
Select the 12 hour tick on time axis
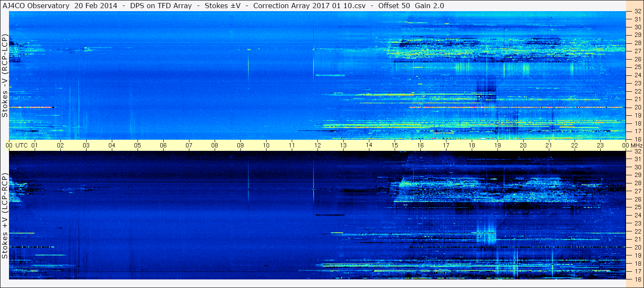pyautogui.click(x=318, y=145)
